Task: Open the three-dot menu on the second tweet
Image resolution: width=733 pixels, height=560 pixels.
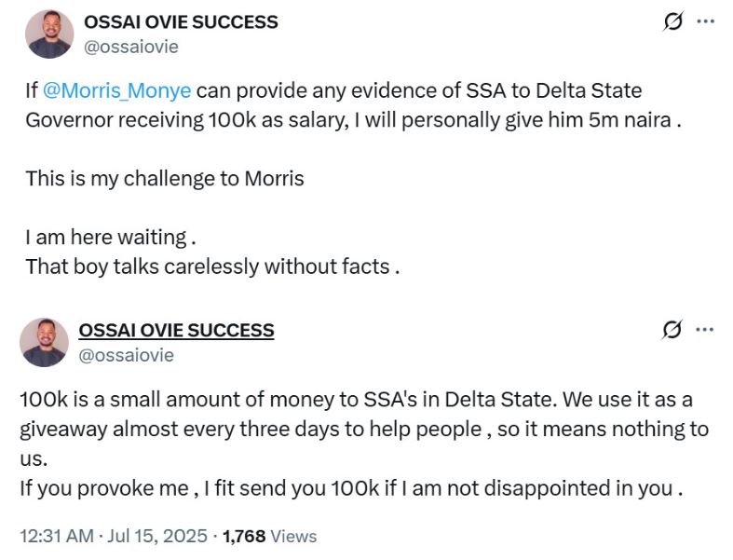Action: (x=705, y=329)
